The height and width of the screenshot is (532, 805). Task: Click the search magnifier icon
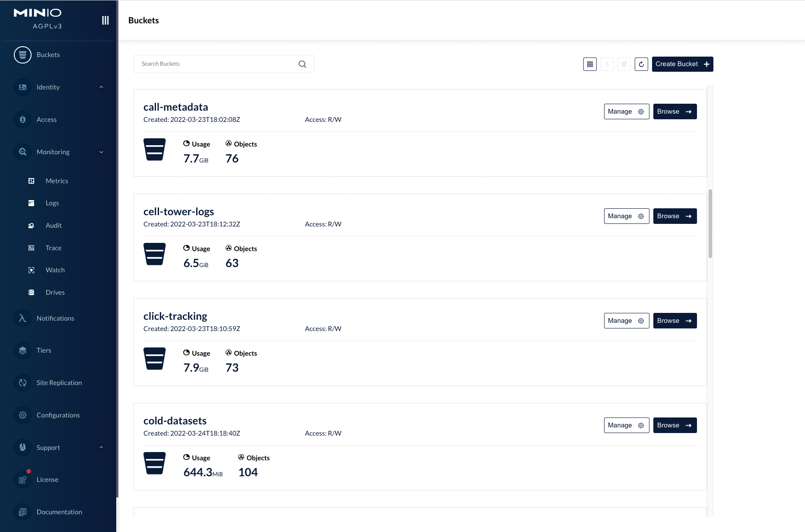pyautogui.click(x=302, y=64)
